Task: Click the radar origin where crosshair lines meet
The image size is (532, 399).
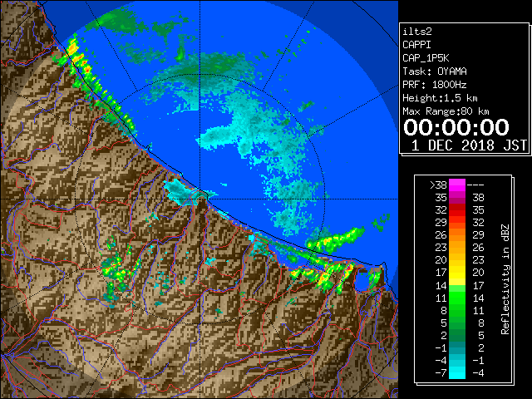Action: point(199,199)
